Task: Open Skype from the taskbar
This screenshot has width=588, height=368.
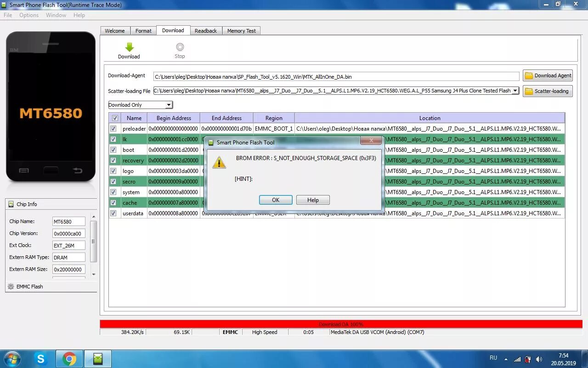Action: 41,359
